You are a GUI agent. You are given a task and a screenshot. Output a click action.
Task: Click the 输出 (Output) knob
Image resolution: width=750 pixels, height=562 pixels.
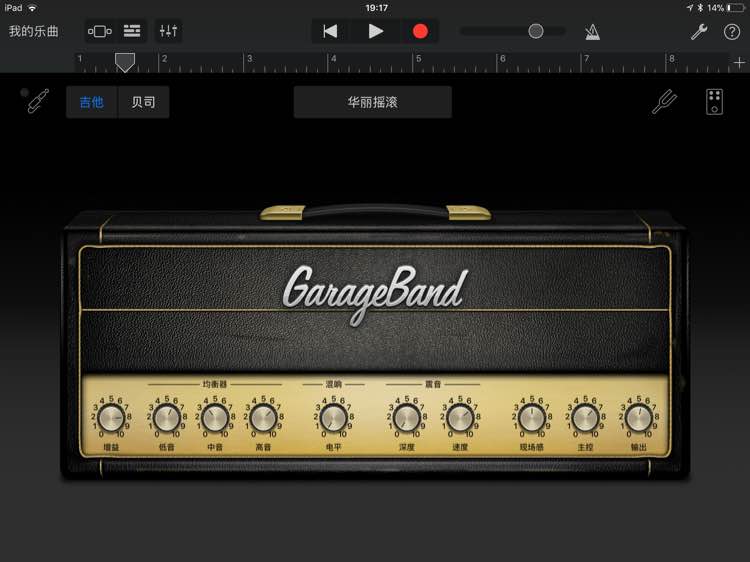pos(639,418)
